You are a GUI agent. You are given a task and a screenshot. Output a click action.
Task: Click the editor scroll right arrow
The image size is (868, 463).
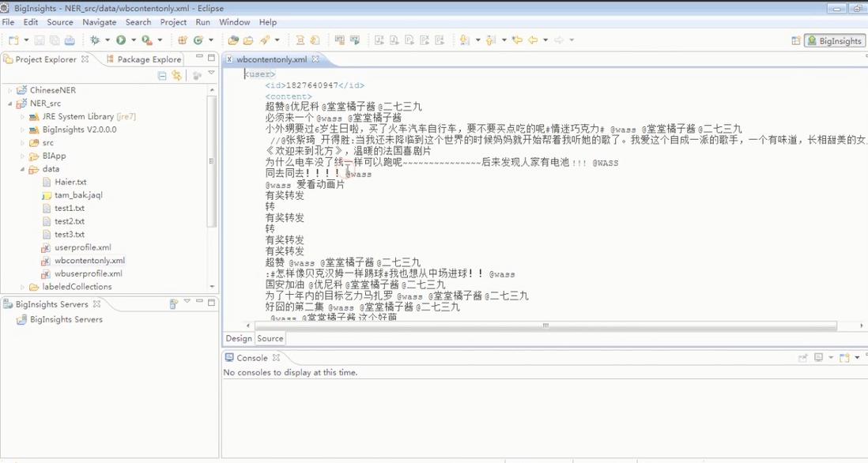[x=862, y=326]
